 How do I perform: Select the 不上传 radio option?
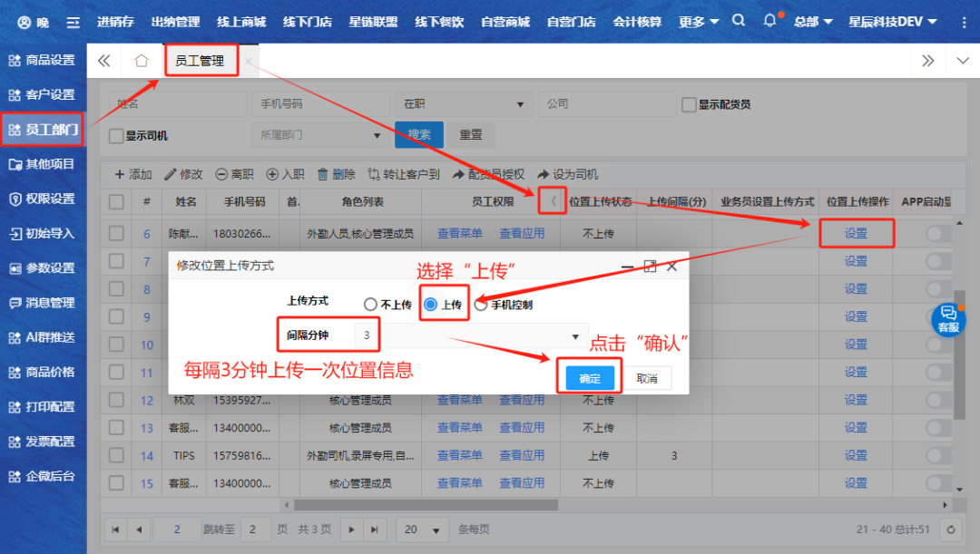pyautogui.click(x=370, y=305)
